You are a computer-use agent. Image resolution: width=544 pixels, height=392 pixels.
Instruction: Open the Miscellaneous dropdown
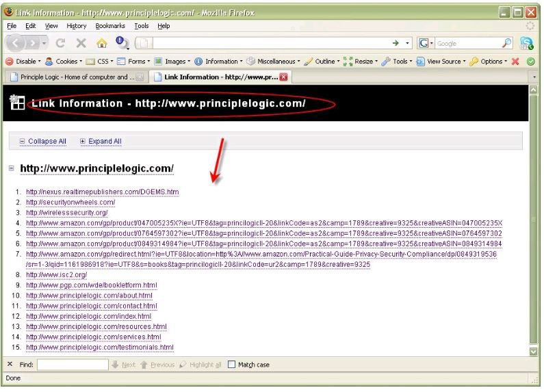tap(274, 62)
